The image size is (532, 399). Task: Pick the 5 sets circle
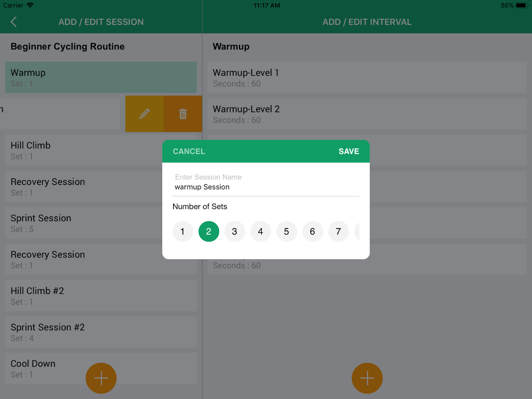click(x=286, y=231)
